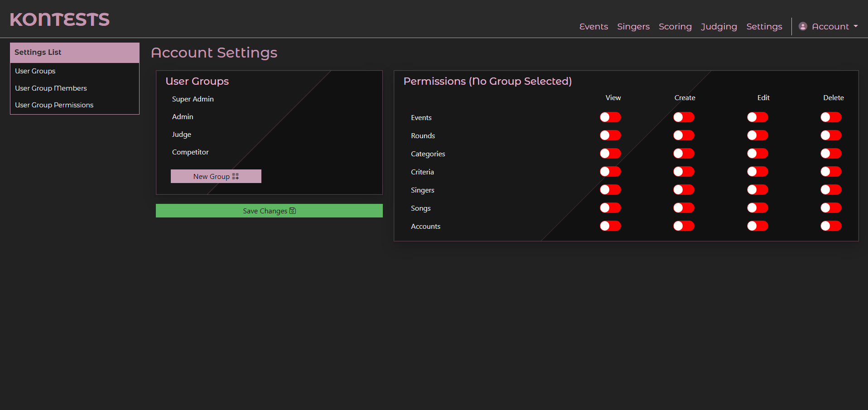The width and height of the screenshot is (868, 410).
Task: Open the Settings menu
Action: click(764, 26)
